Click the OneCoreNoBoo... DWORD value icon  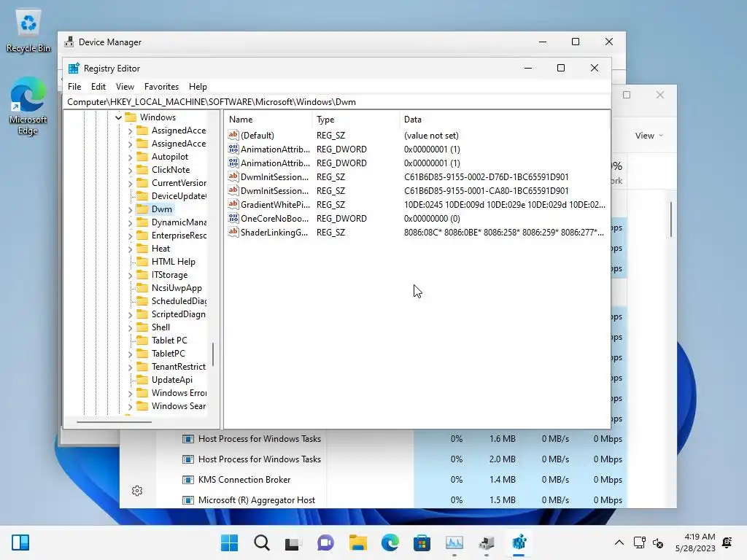[233, 218]
